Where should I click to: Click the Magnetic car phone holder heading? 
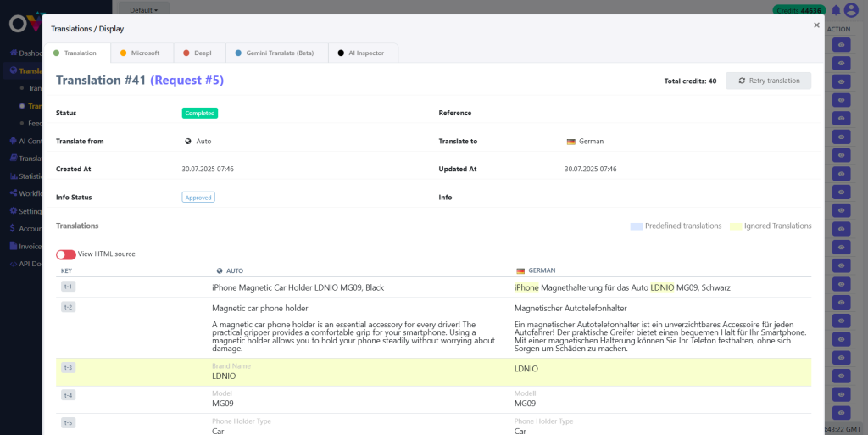260,309
